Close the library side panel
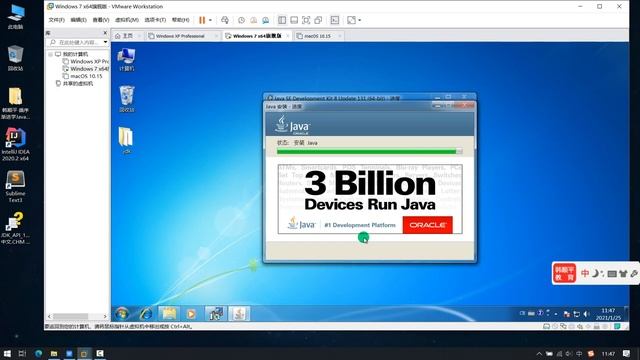This screenshot has width=640, height=360. coord(105,33)
